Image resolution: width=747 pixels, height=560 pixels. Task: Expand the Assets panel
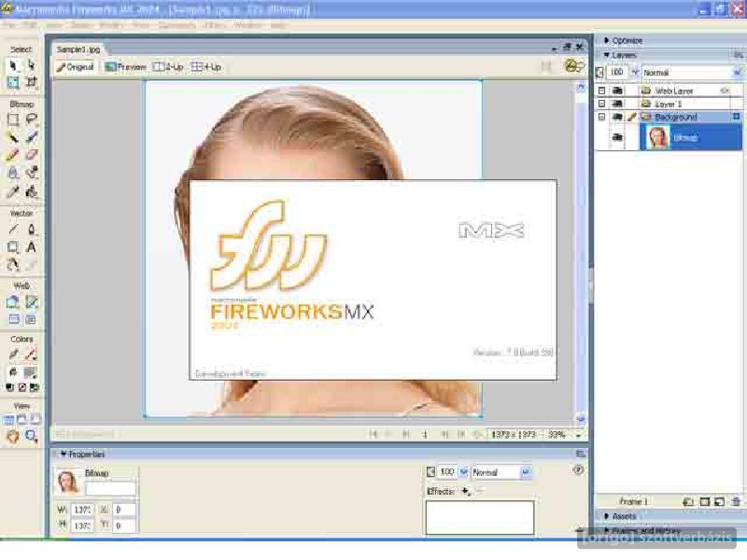[607, 516]
